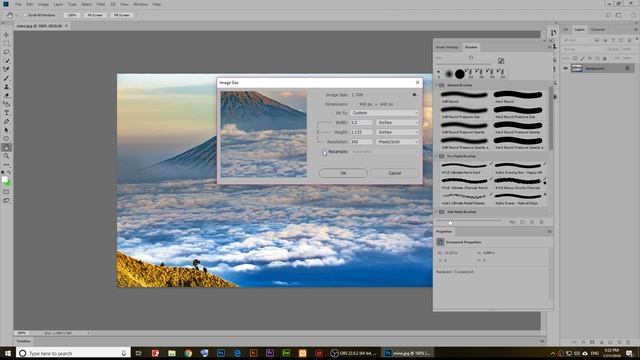Click the Resolution input field
640x360 pixels.
click(362, 142)
